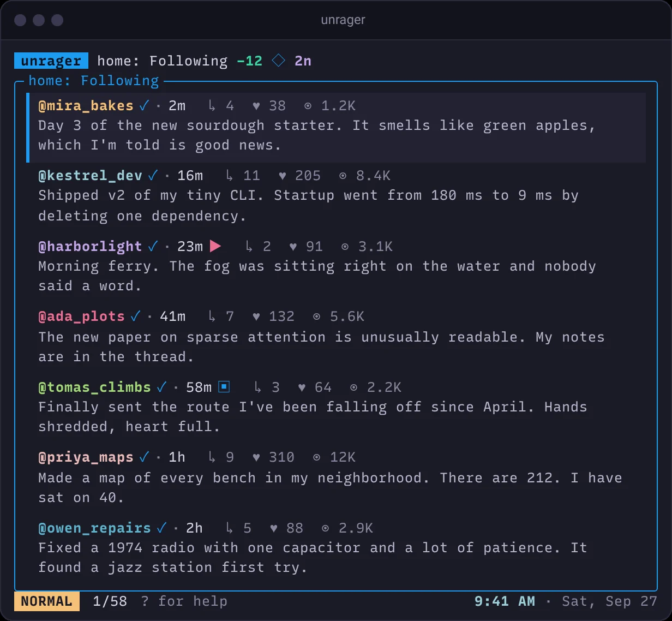Viewport: 672px width, 621px height.
Task: Click the pink play triangle on harborlight post
Action: [x=215, y=246]
